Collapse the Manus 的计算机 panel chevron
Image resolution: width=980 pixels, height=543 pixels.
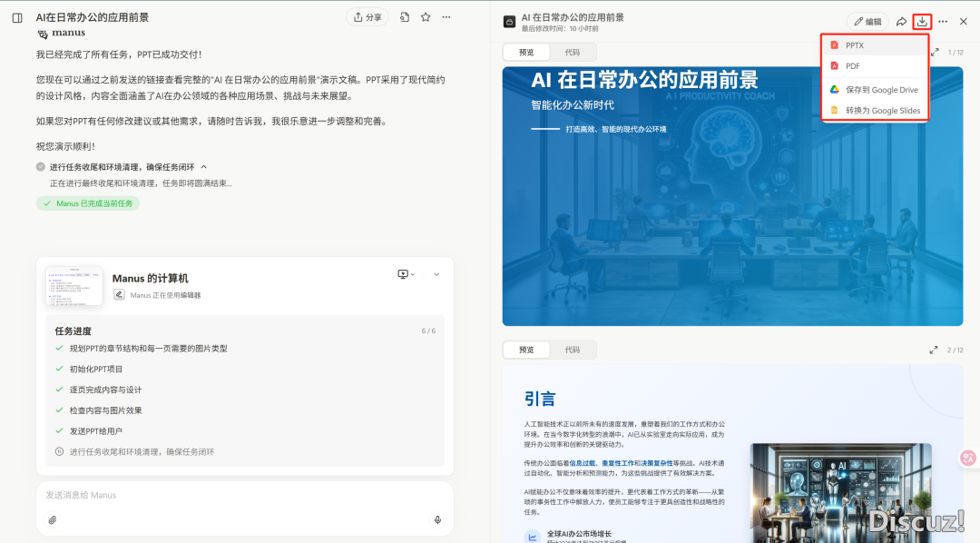point(436,274)
